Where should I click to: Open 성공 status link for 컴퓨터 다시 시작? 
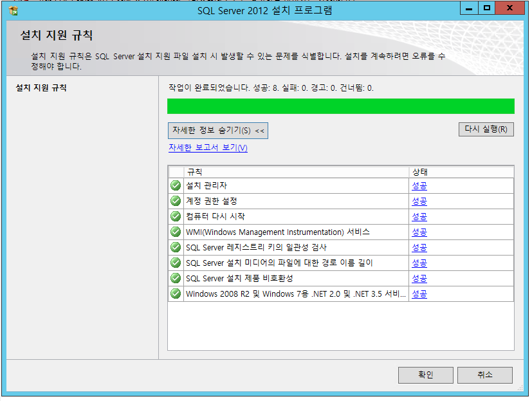click(419, 217)
